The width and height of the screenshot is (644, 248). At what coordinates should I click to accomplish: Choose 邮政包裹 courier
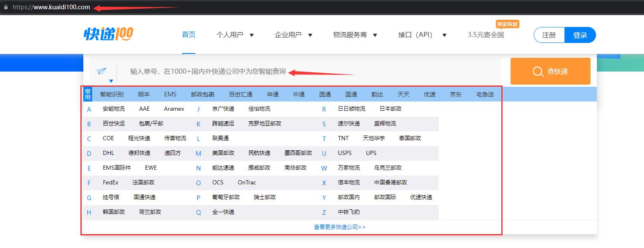(x=203, y=94)
